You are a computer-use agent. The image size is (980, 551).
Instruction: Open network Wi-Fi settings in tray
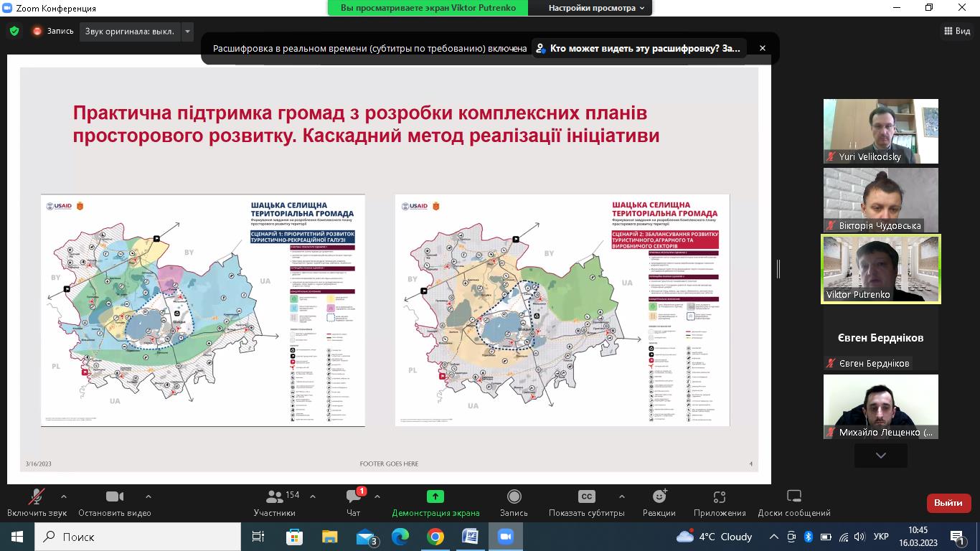[x=843, y=537]
